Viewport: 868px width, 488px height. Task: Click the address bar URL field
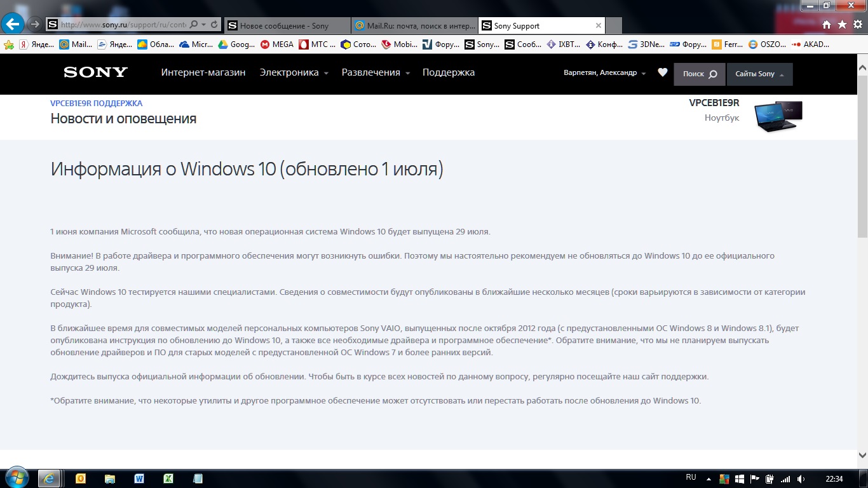(x=124, y=25)
